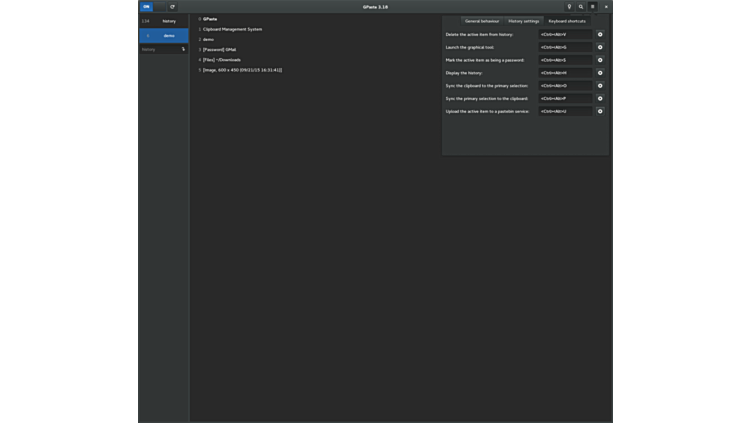Switch to History settings tab
752x423 pixels.
click(x=523, y=21)
